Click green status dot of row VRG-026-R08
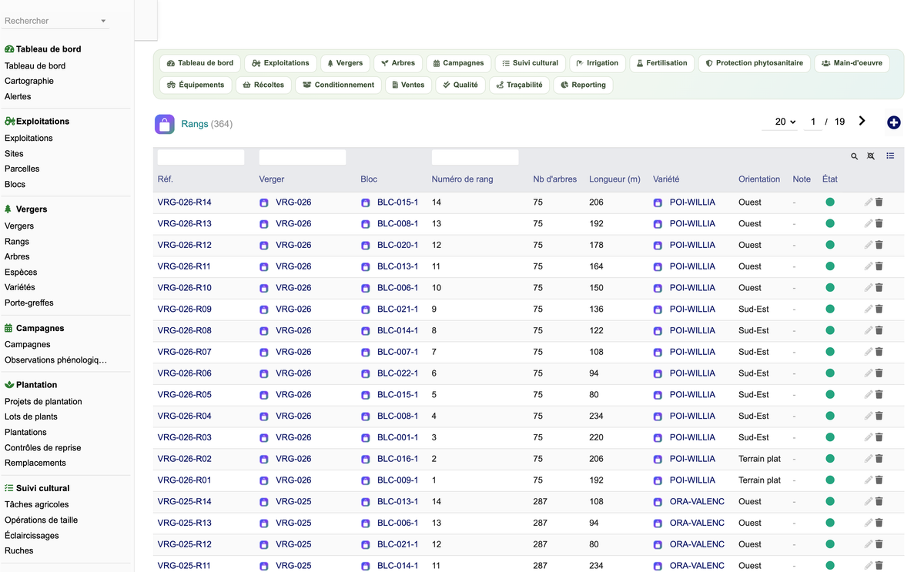The width and height of the screenshot is (924, 572). pos(830,330)
